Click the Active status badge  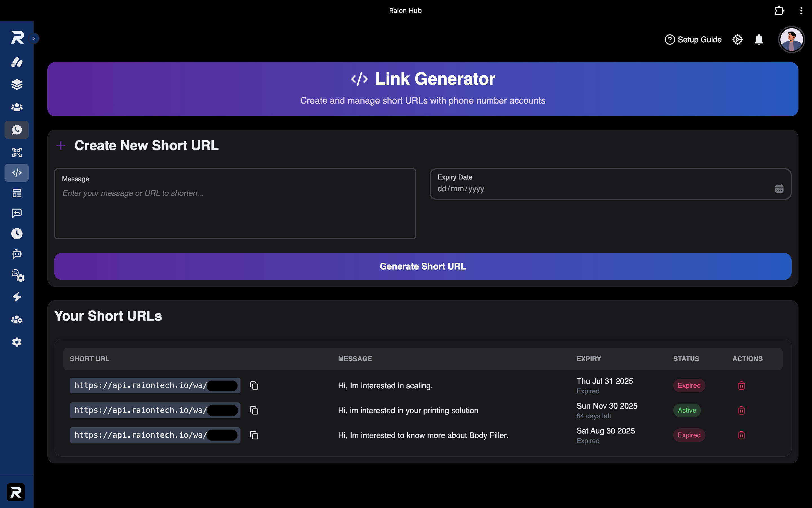tap(687, 410)
